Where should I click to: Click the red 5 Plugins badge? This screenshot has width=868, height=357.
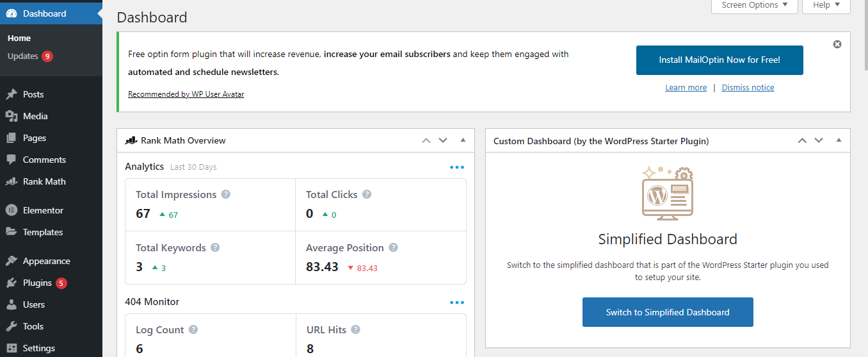(x=61, y=283)
